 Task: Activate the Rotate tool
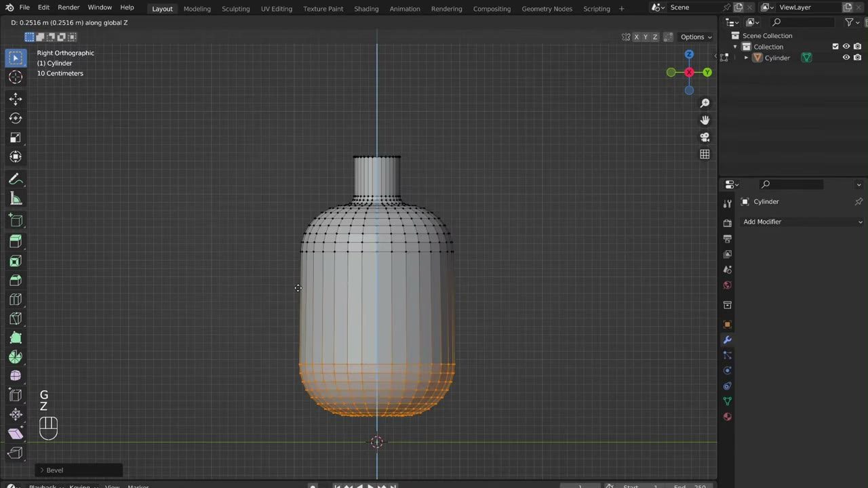click(x=16, y=118)
